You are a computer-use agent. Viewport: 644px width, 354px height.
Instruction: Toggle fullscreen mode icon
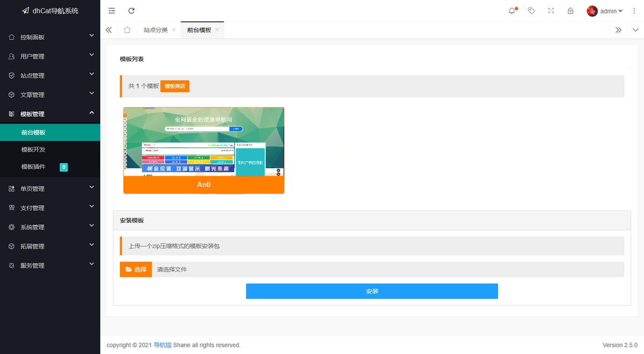point(551,11)
